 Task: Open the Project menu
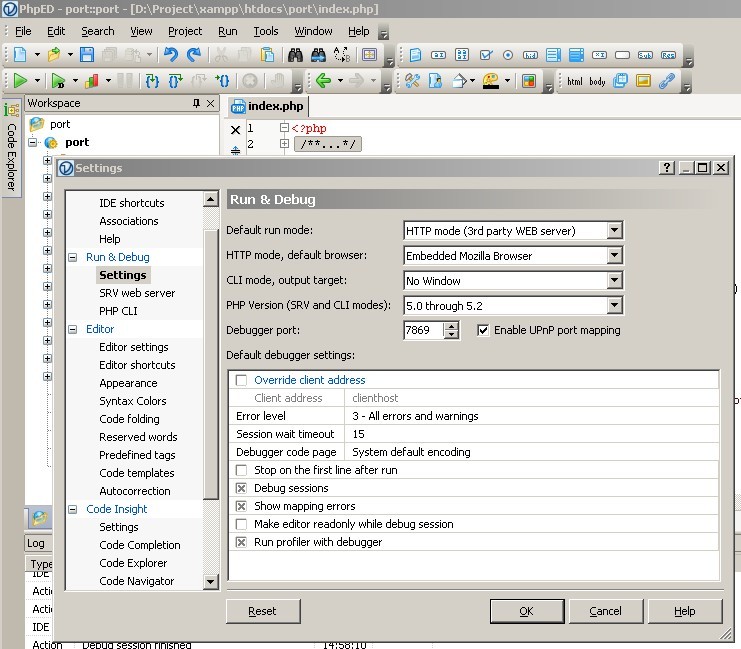coord(185,31)
